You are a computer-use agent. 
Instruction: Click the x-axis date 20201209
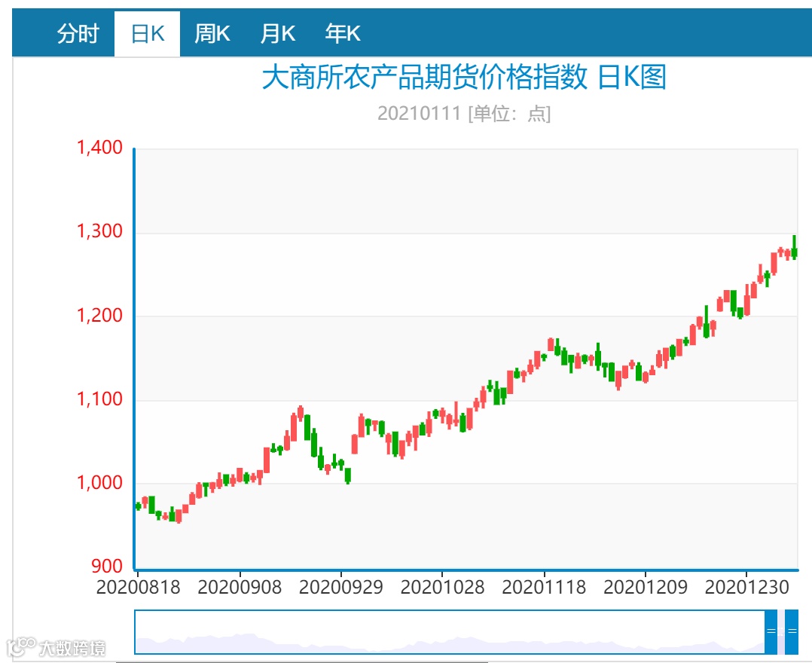coord(646,588)
